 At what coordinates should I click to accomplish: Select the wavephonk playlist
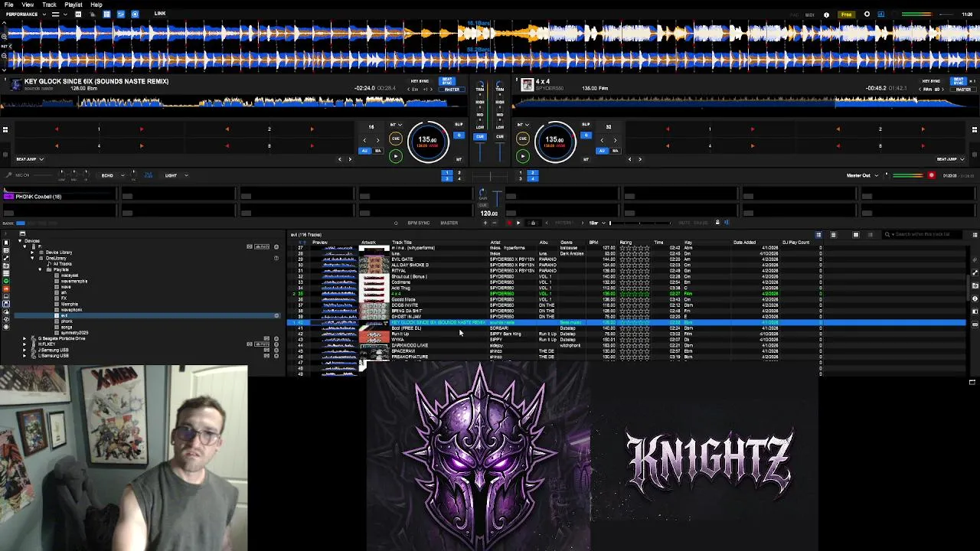pyautogui.click(x=71, y=310)
